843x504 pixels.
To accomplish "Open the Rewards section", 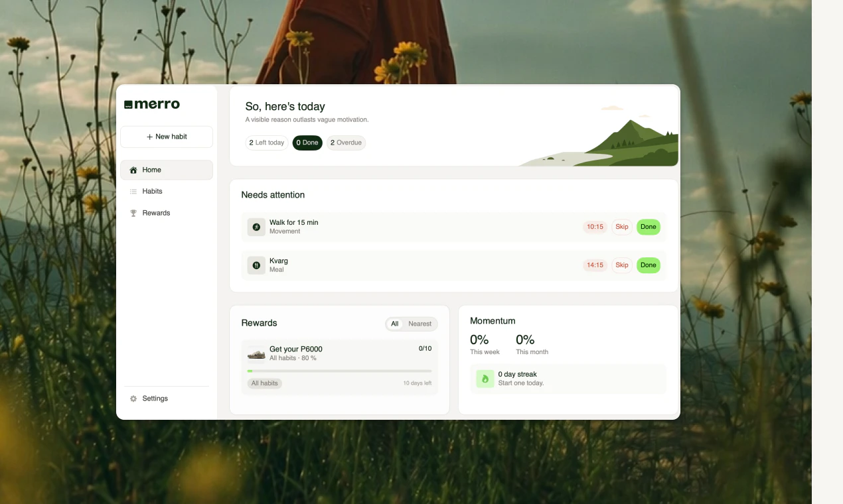I will click(156, 213).
